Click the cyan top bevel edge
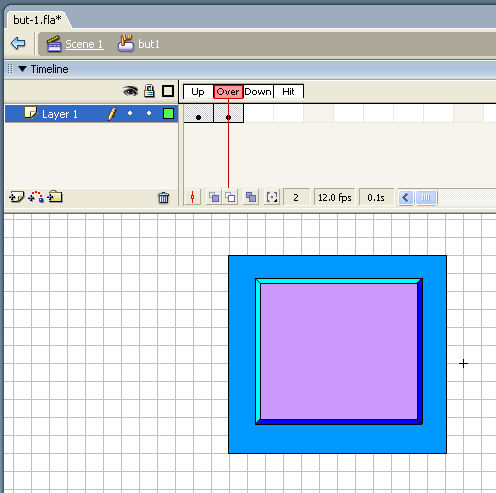 [x=339, y=281]
